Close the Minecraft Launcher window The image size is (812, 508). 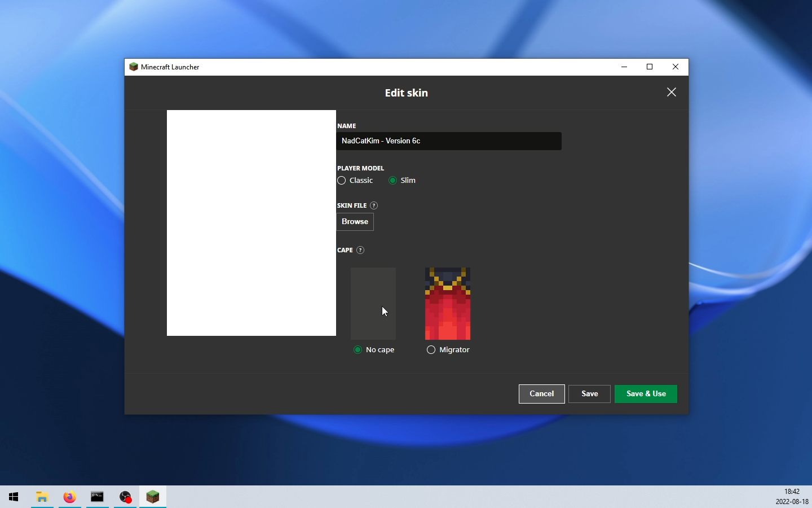(x=676, y=67)
